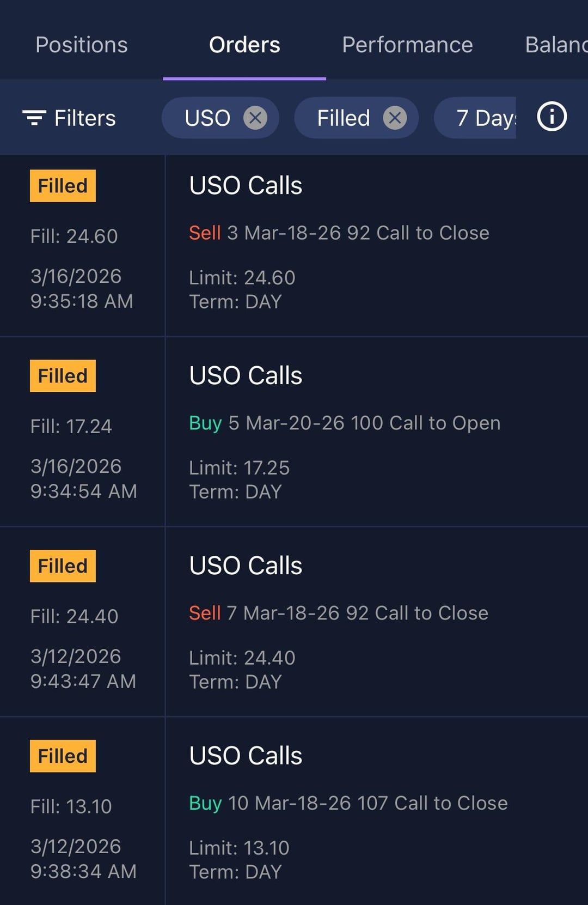This screenshot has width=588, height=905.
Task: Open the Buy 10 Mar-18-26 107 Call order
Action: [348, 804]
